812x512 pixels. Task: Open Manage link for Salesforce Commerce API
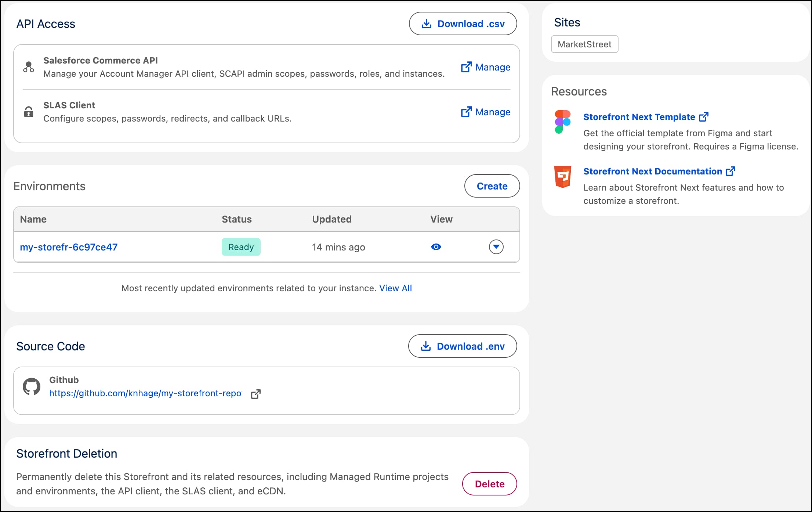pos(485,67)
